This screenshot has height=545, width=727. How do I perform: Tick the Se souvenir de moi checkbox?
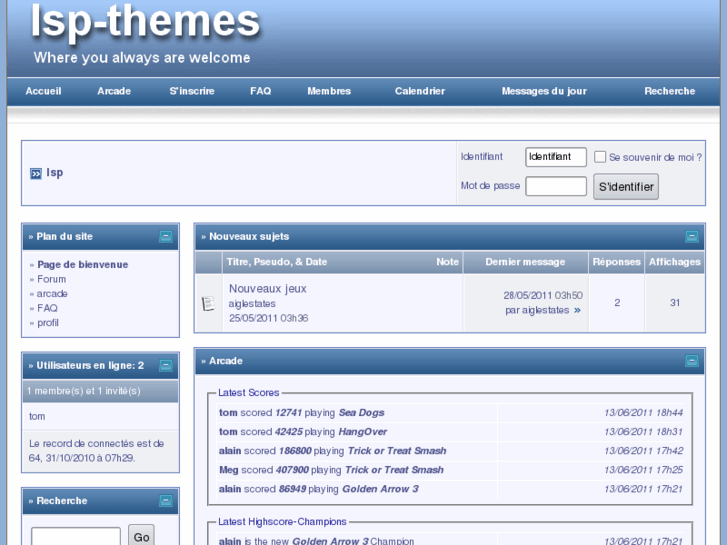tap(599, 157)
